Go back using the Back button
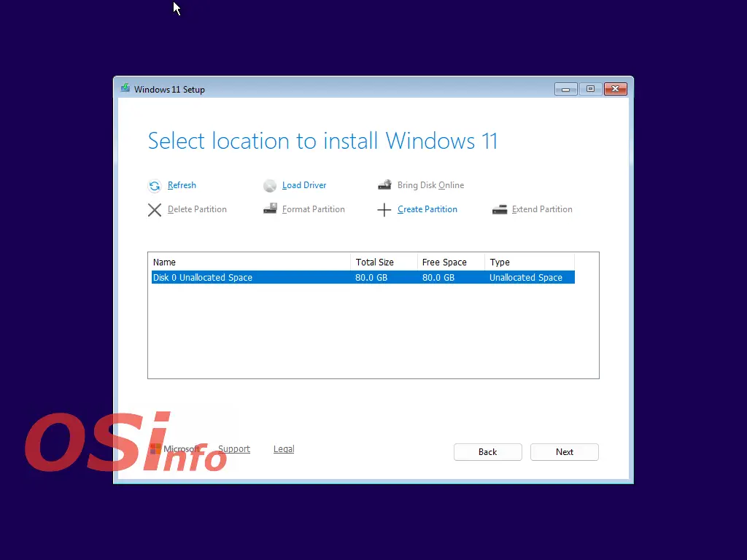 click(487, 452)
